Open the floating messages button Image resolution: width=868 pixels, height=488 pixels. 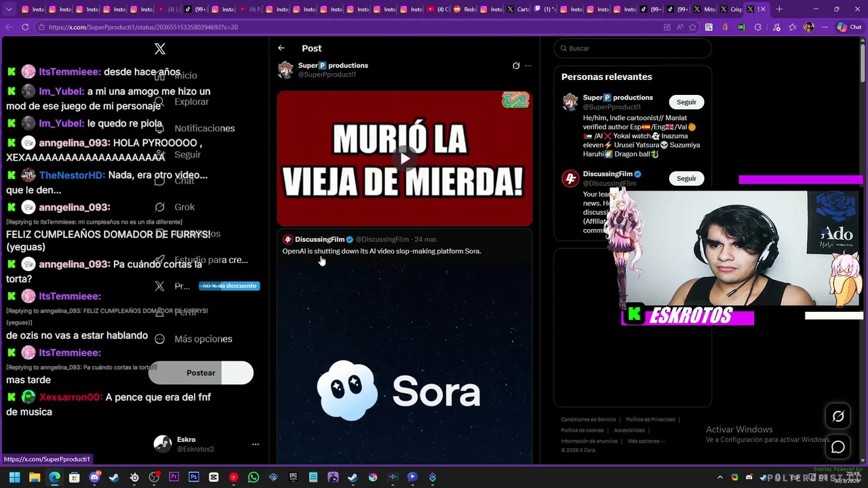[838, 447]
